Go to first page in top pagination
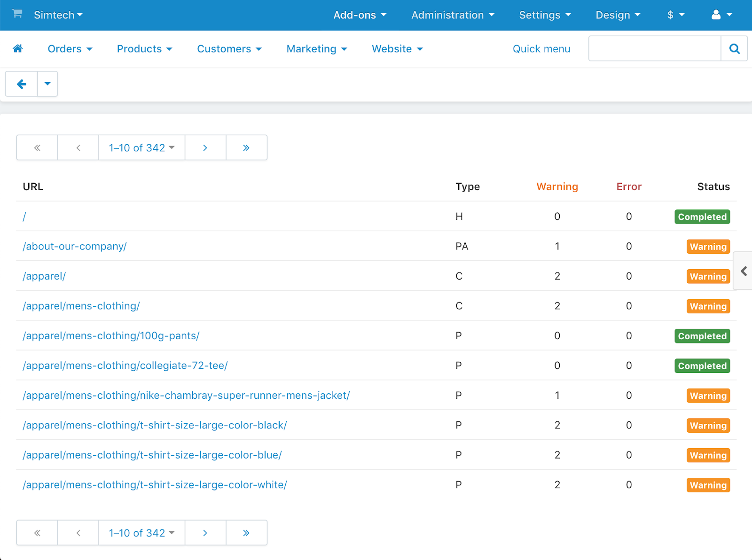This screenshot has width=752, height=560. click(x=37, y=148)
